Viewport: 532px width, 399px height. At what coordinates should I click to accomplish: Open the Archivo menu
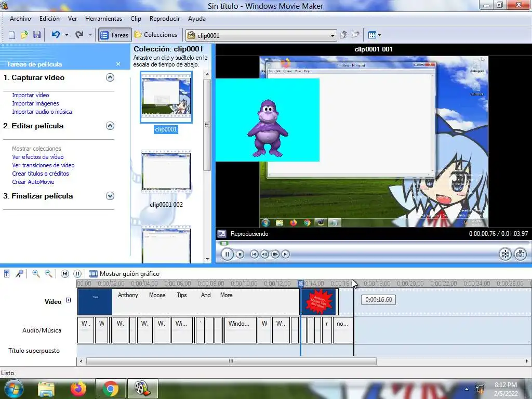point(20,19)
